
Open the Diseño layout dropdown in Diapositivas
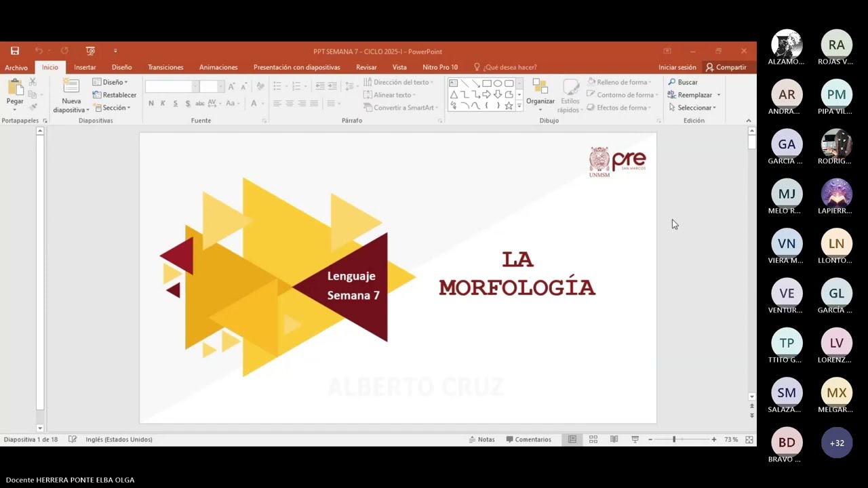[x=110, y=82]
